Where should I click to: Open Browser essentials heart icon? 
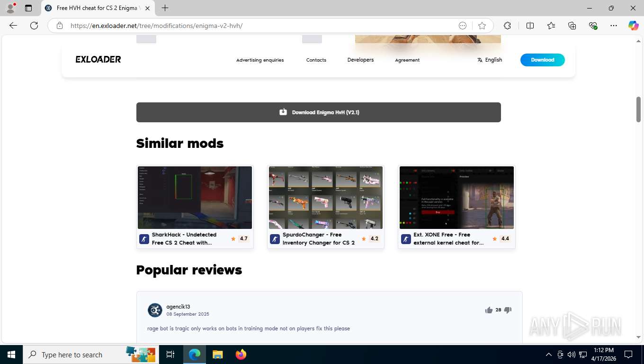point(593,26)
